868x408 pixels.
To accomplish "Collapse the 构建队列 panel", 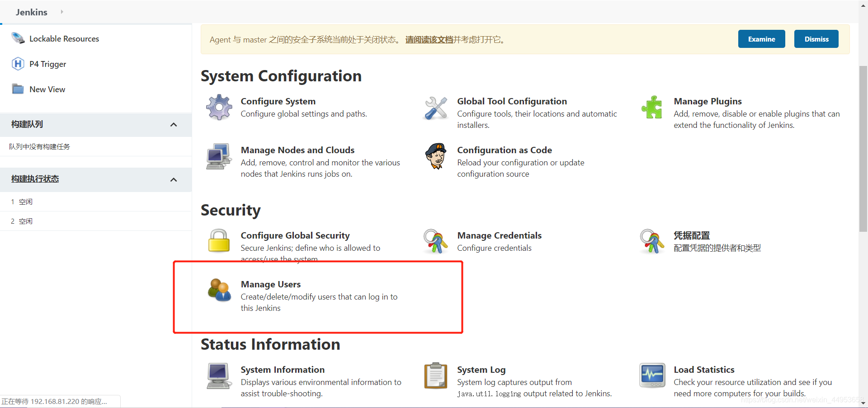I will pos(174,125).
